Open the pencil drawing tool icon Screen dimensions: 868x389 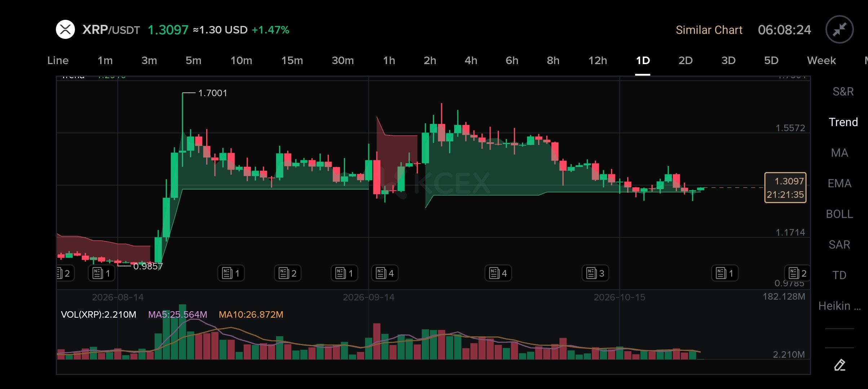pos(840,365)
